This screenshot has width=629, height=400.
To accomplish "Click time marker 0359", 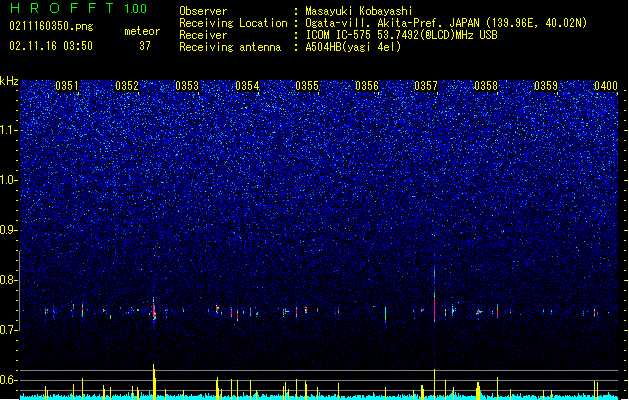I will click(546, 86).
